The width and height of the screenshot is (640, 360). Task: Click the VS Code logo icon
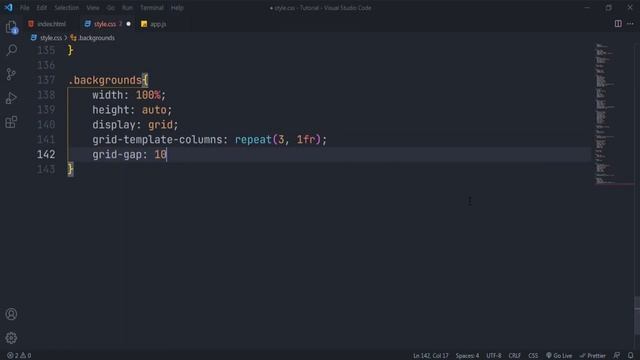coord(8,7)
